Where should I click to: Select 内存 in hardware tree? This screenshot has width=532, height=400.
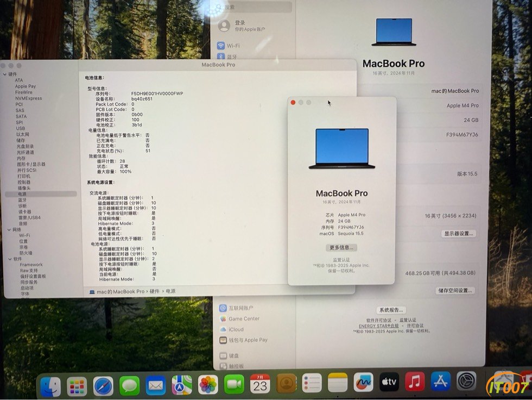click(21, 158)
